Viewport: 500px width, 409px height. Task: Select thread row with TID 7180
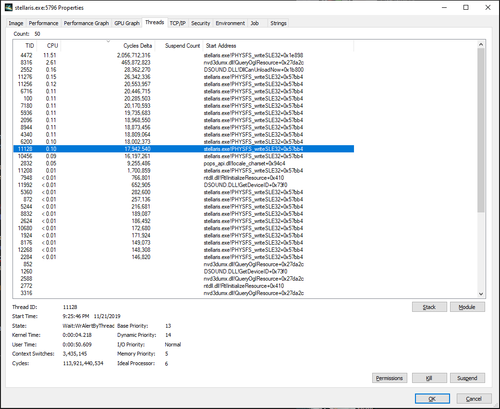184,106
